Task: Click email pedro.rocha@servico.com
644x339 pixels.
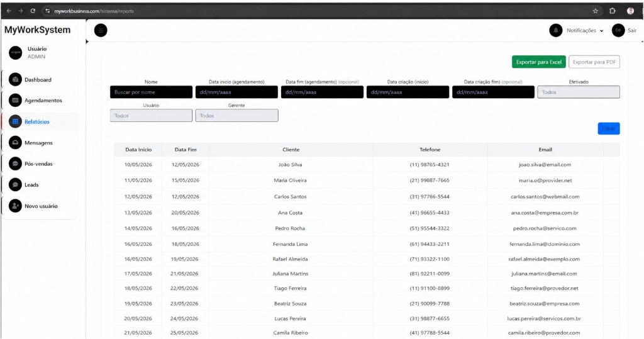Action: click(545, 228)
